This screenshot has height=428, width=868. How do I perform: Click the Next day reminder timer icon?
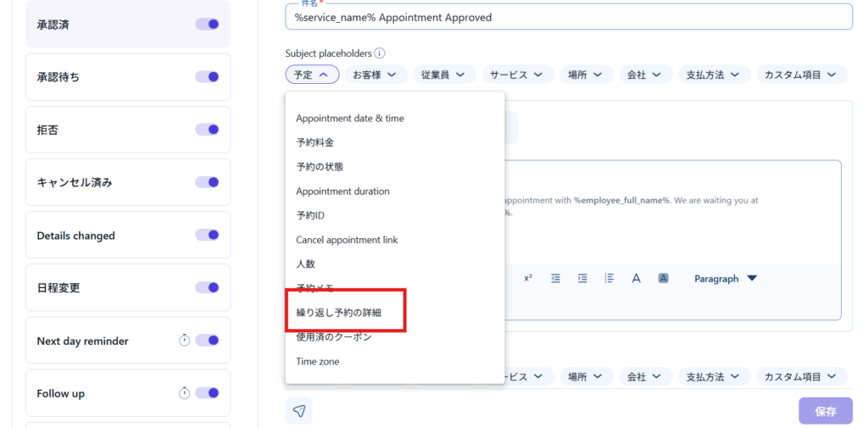pos(184,341)
